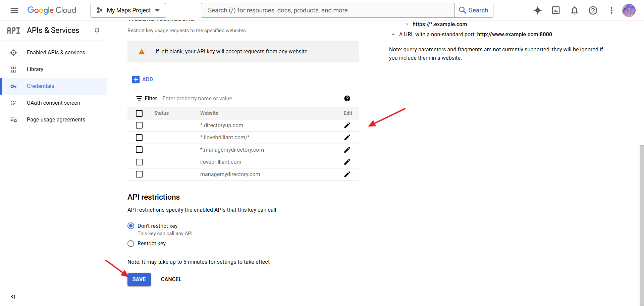This screenshot has width=644, height=306.
Task: Check the ilovebrilliant.com row checkbox
Action: point(139,162)
